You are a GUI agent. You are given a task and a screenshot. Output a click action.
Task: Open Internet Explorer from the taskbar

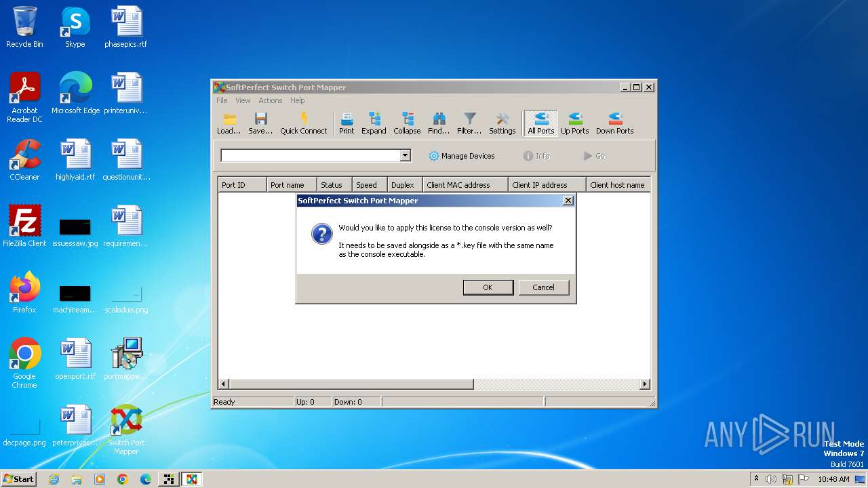[54, 479]
